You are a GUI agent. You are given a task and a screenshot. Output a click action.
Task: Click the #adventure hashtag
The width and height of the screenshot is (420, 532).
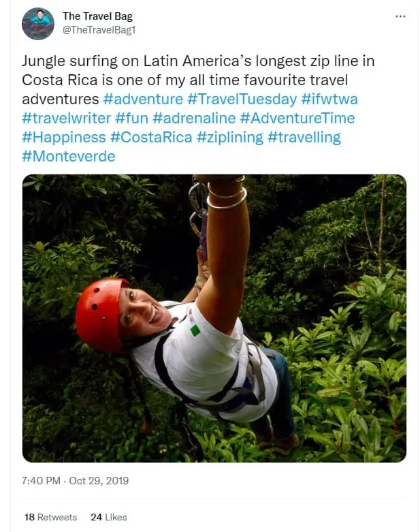143,99
